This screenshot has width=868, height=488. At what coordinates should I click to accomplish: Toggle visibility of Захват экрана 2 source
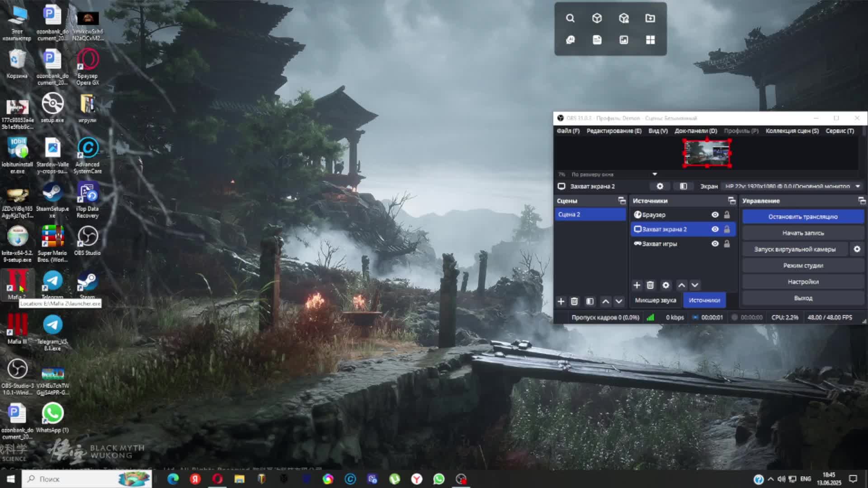715,229
